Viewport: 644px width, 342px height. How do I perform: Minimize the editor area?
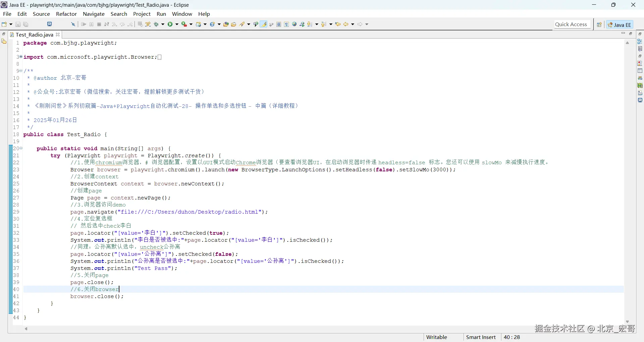[623, 33]
